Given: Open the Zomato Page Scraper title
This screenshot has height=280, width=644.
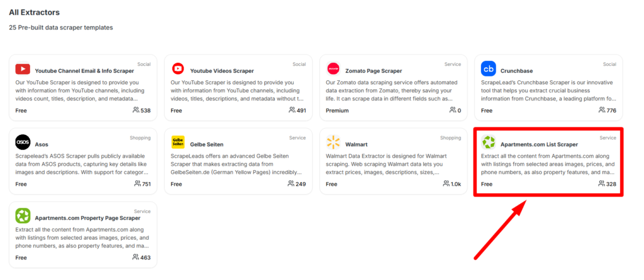Looking at the screenshot, I should tap(374, 71).
